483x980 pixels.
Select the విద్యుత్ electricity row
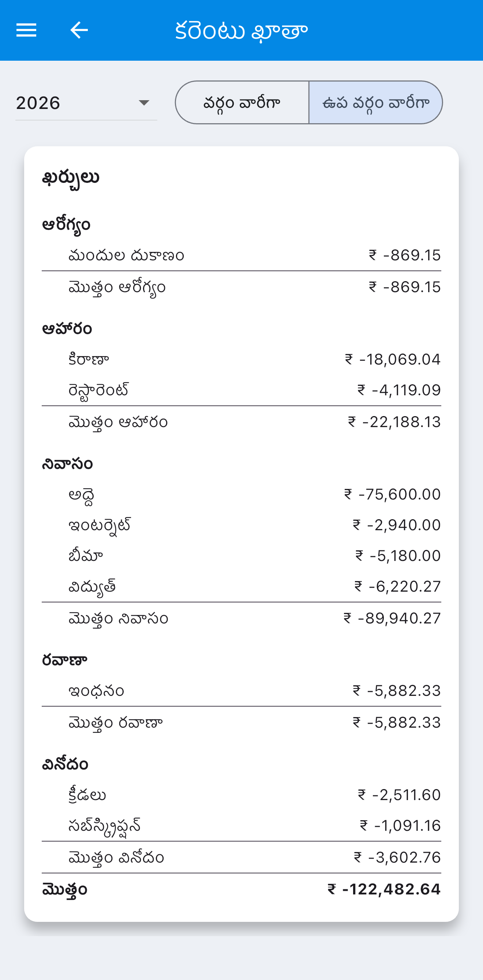241,587
